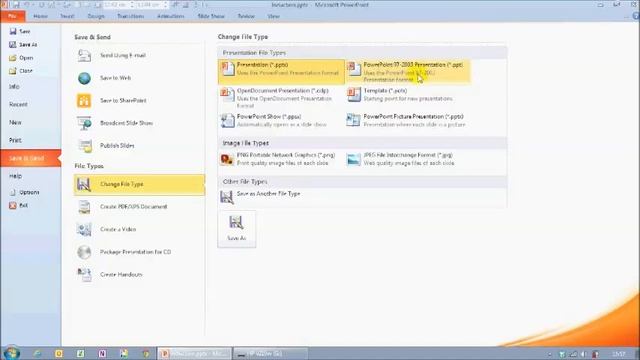Click the orange File ribbon tab
Screen dimensions: 640x360
(12, 16)
